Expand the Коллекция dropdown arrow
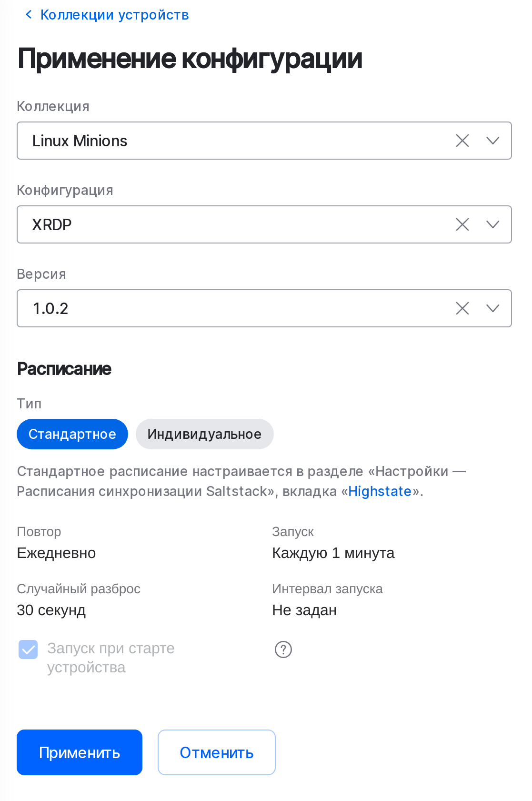Viewport: 532px width, 801px height. coord(493,141)
